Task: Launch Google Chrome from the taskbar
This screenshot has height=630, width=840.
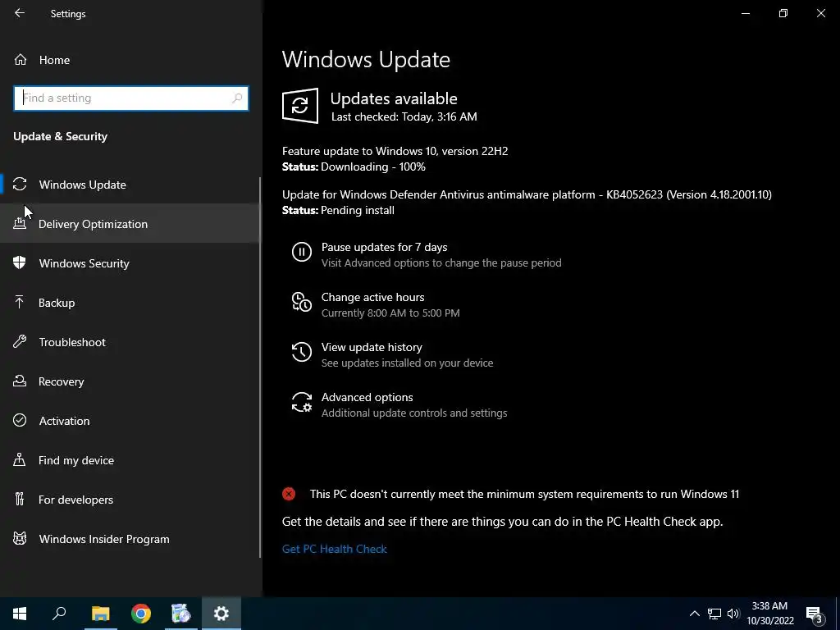Action: 141,614
